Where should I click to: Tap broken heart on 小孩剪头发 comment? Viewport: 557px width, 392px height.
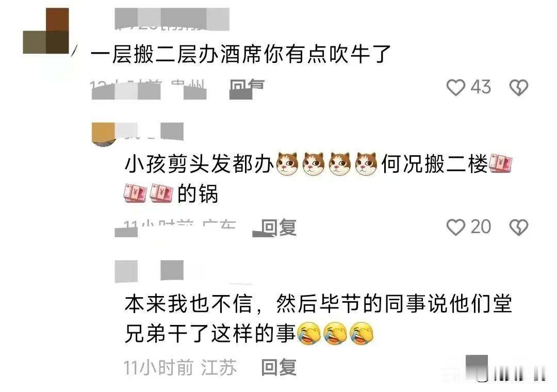pos(519,227)
